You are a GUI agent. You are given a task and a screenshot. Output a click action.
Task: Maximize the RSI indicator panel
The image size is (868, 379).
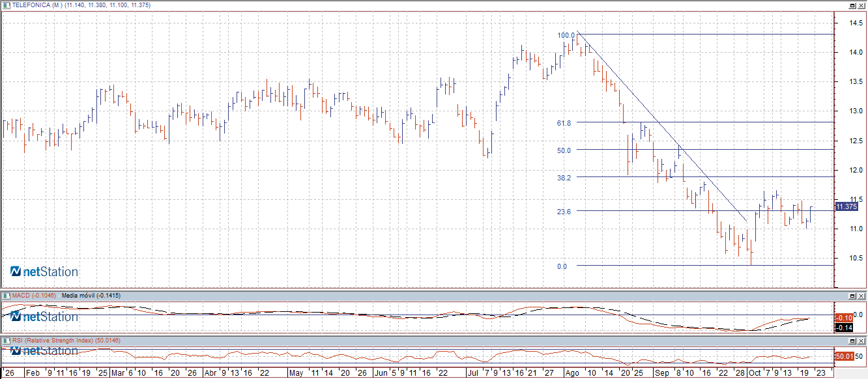(852, 341)
